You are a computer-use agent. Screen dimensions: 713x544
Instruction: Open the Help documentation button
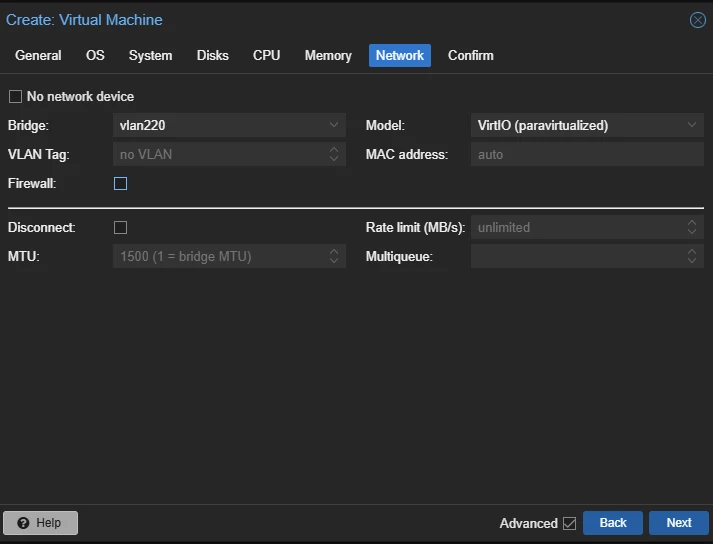(40, 523)
